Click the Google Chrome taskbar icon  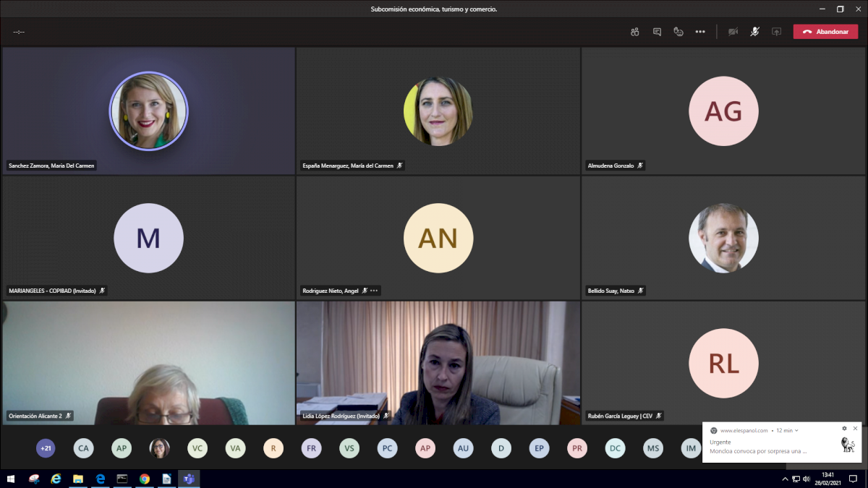pos(145,479)
